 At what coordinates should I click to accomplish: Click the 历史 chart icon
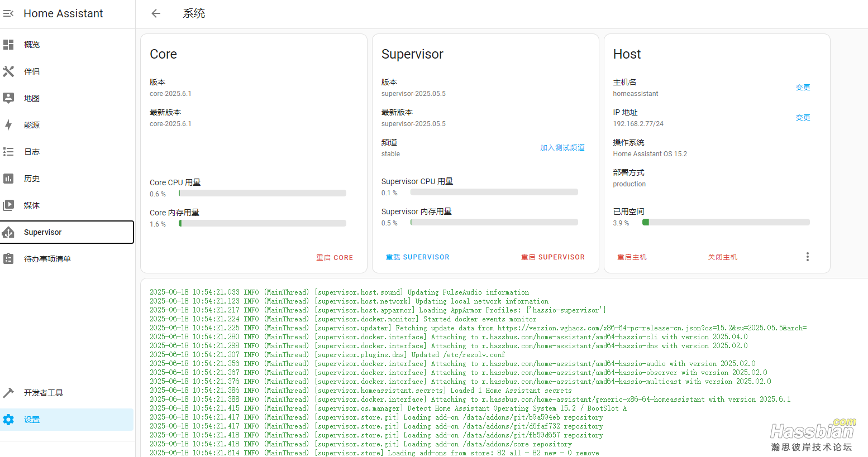(x=8, y=179)
